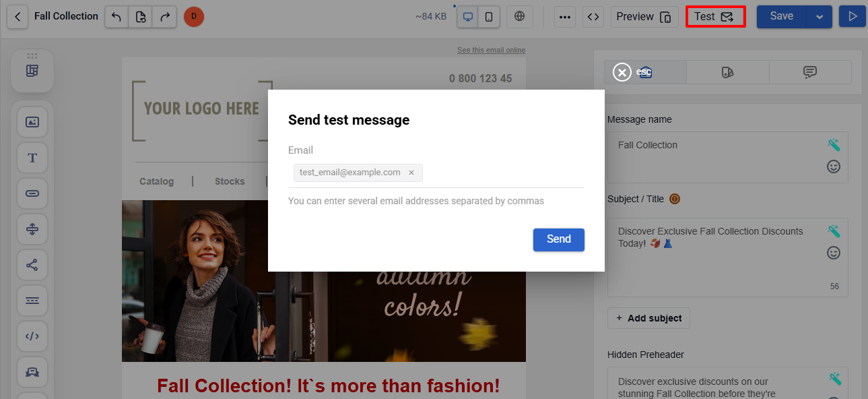This screenshot has width=868, height=399.
Task: Remove the test_email@example.com chip
Action: tap(411, 173)
